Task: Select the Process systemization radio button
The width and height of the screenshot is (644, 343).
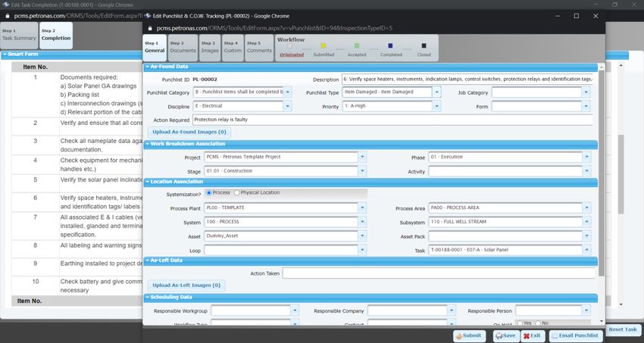Action: point(209,193)
